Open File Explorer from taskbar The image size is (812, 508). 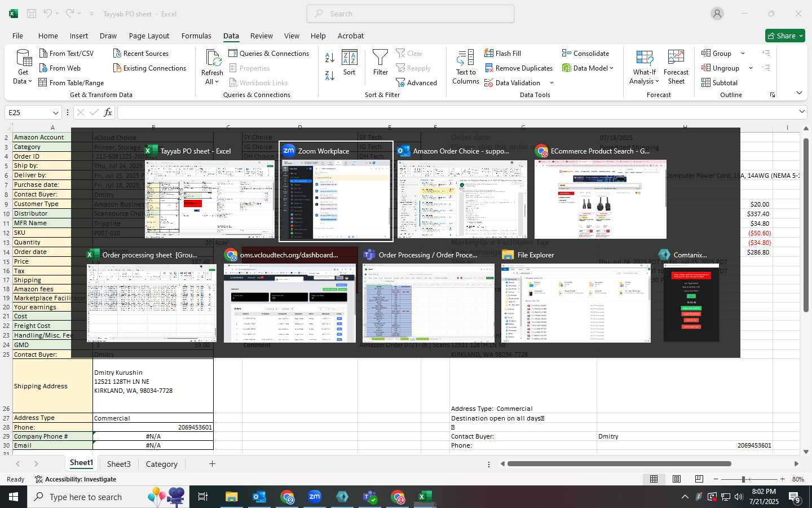tap(232, 497)
